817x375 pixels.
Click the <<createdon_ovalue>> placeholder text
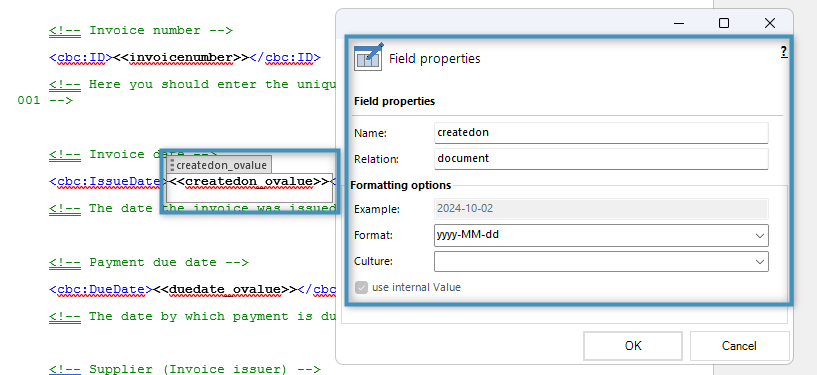(249, 181)
